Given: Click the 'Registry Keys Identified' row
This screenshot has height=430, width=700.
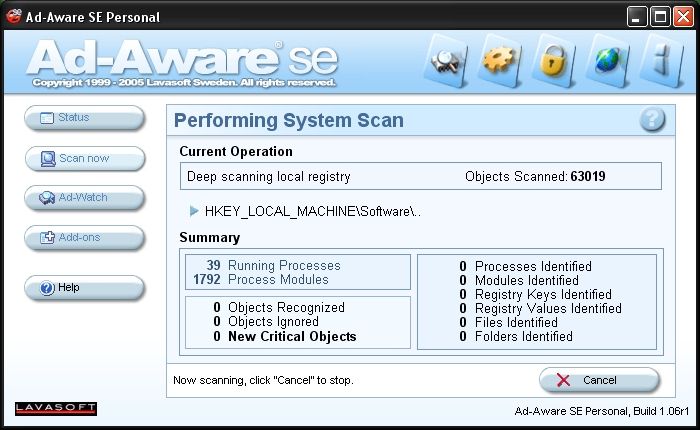Looking at the screenshot, I should [535, 294].
